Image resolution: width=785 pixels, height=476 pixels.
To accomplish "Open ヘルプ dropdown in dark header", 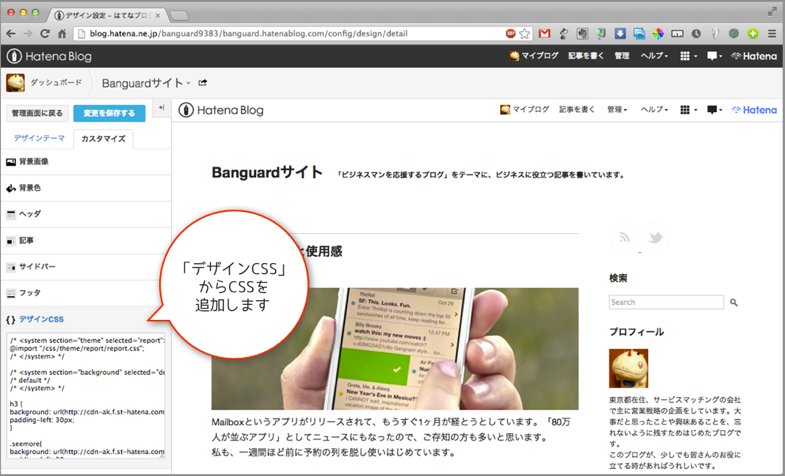I will coord(654,56).
